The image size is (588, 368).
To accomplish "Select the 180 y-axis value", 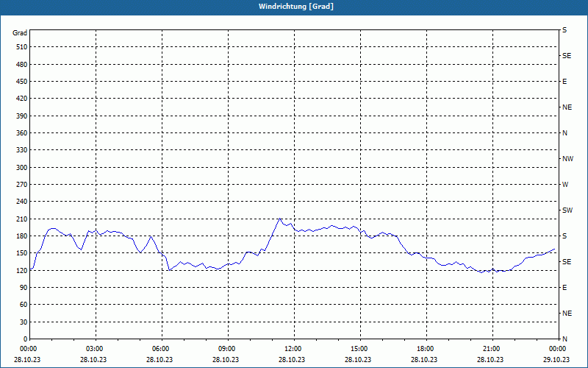I will pos(22,236).
